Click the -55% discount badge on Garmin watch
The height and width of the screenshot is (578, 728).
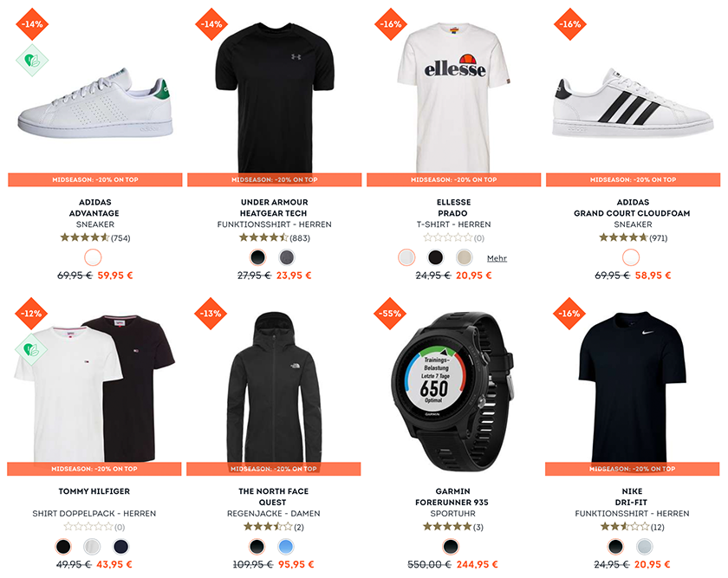(390, 314)
